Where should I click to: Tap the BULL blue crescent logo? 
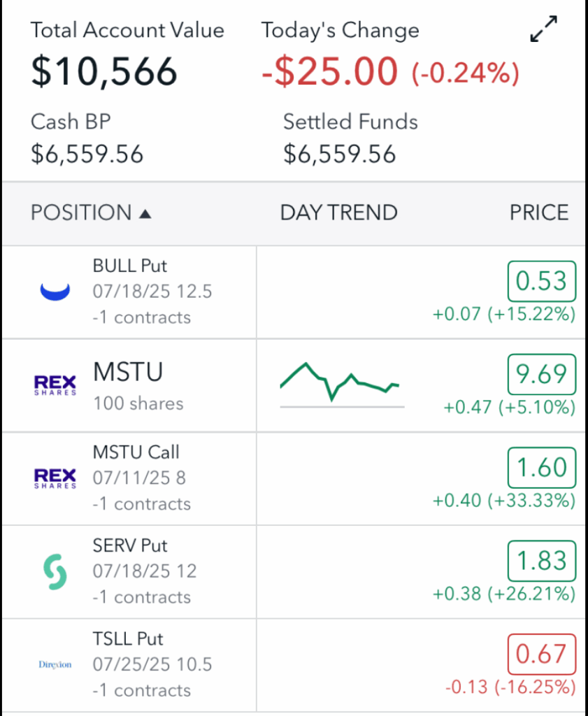(x=55, y=292)
